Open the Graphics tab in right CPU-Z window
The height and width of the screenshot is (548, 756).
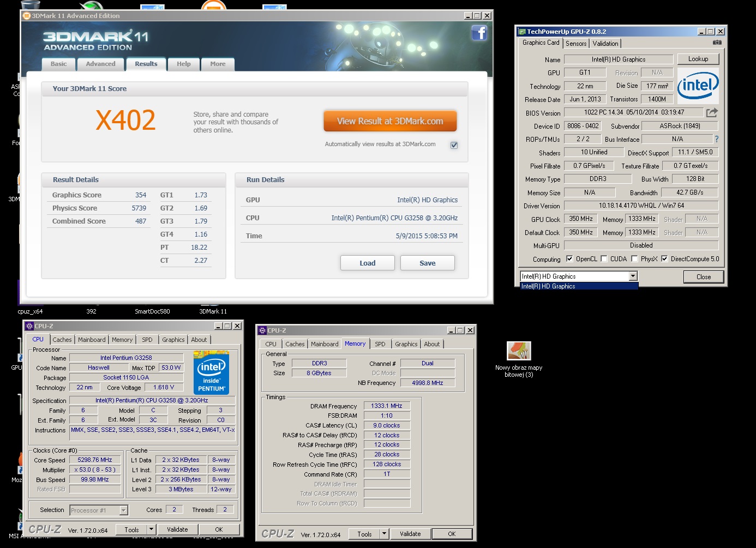406,344
